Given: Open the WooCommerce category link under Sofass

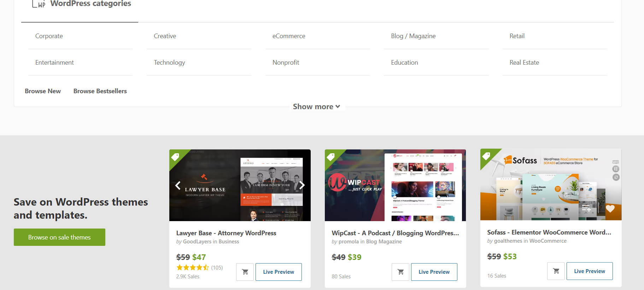Looking at the screenshot, I should tap(548, 241).
